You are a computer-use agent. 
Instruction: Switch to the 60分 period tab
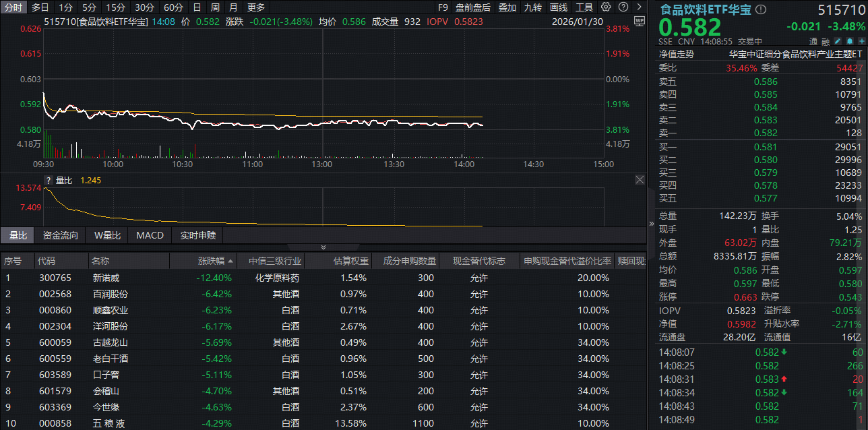tap(173, 7)
